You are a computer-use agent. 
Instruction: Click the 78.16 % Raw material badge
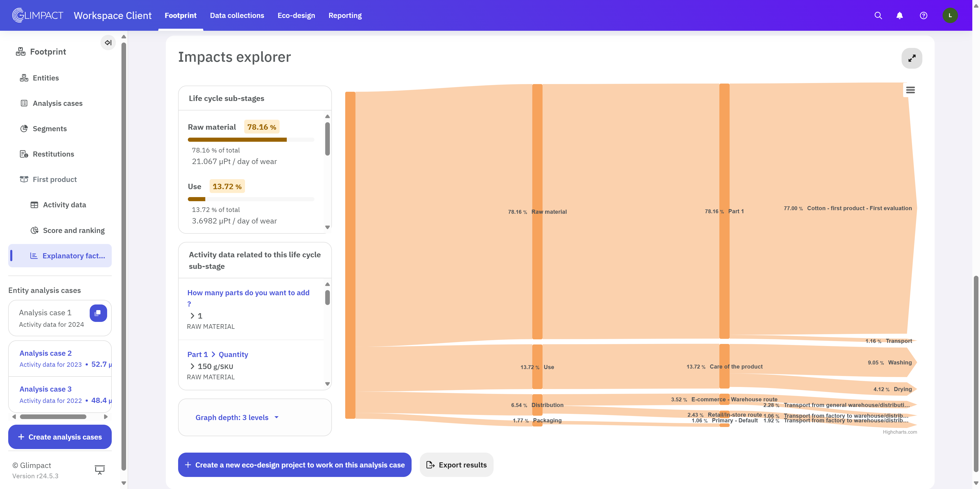click(262, 127)
